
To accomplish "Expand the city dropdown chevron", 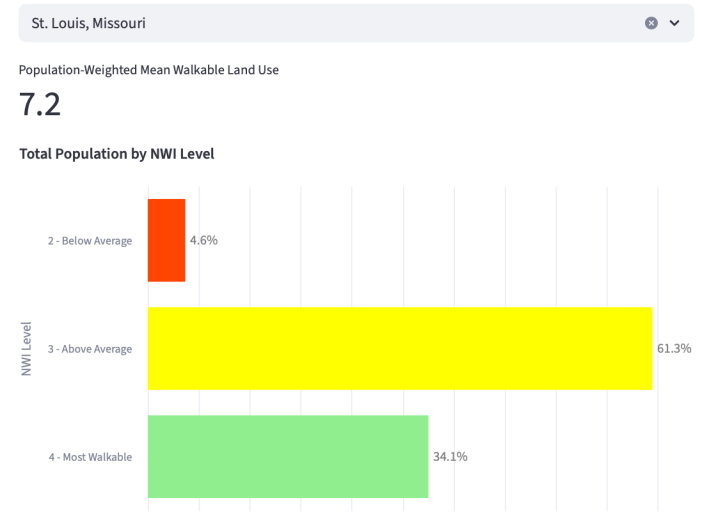I will (x=674, y=23).
